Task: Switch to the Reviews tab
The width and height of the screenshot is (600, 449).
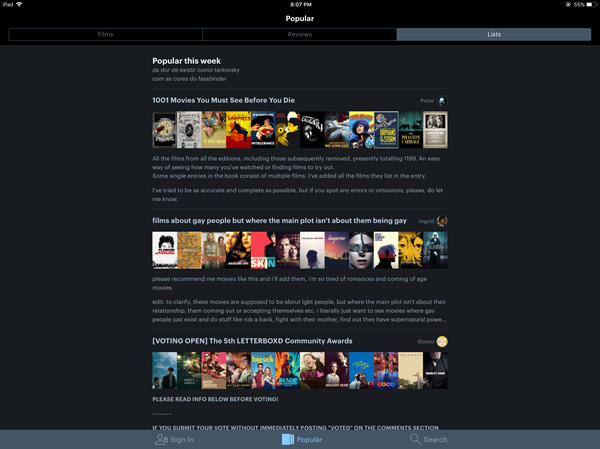Action: [300, 34]
